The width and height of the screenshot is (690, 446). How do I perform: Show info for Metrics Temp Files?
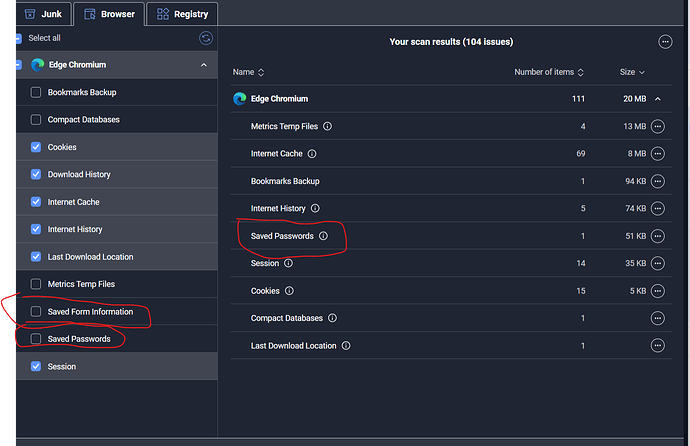tap(327, 126)
